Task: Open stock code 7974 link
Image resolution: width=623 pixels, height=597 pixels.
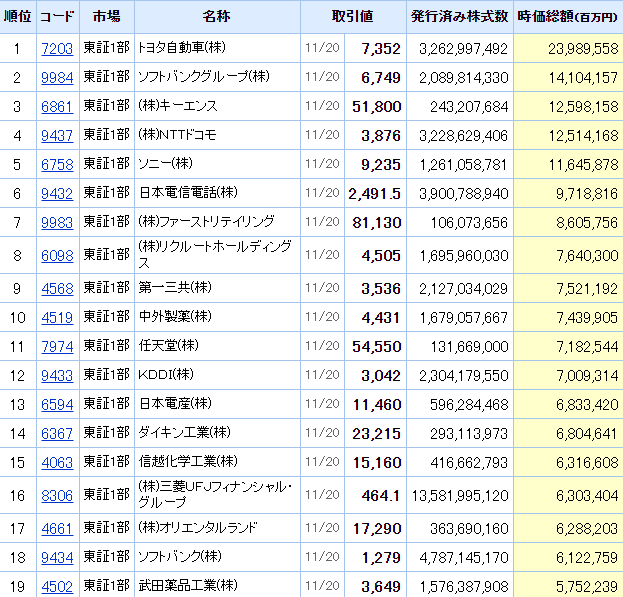Action: point(57,346)
